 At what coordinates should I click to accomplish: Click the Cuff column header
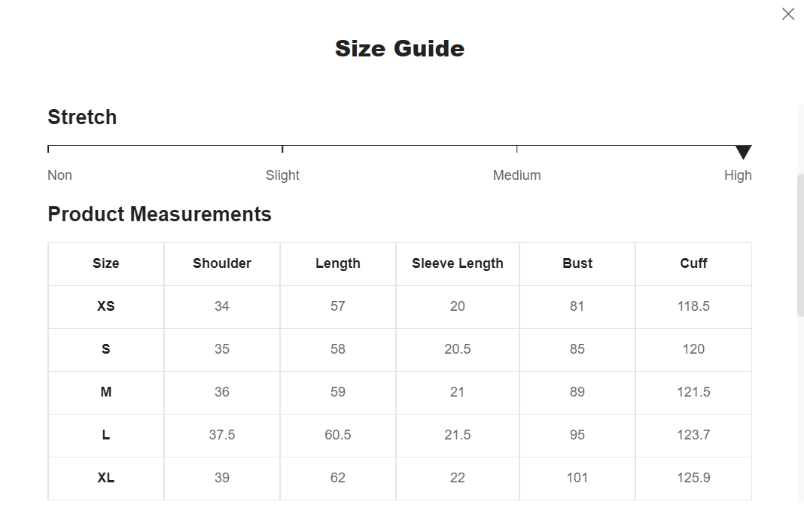tap(693, 263)
